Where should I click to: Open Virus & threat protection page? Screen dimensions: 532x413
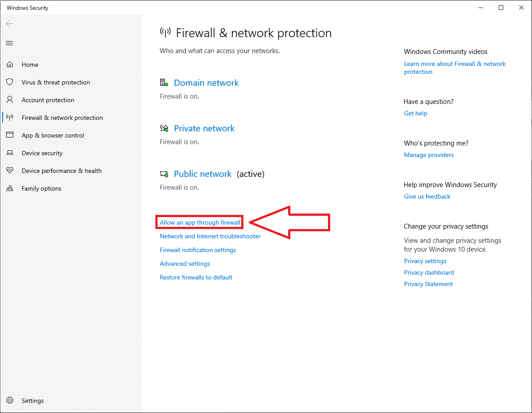(56, 82)
